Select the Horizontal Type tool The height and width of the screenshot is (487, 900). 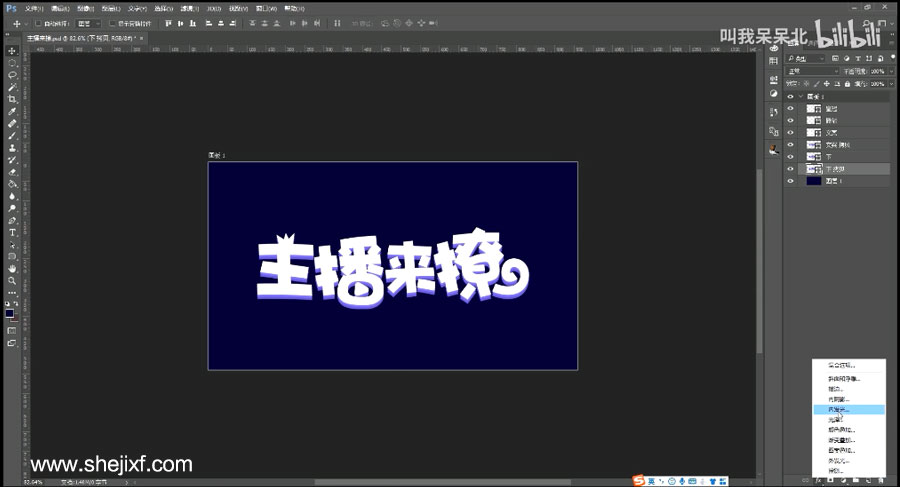coord(12,233)
